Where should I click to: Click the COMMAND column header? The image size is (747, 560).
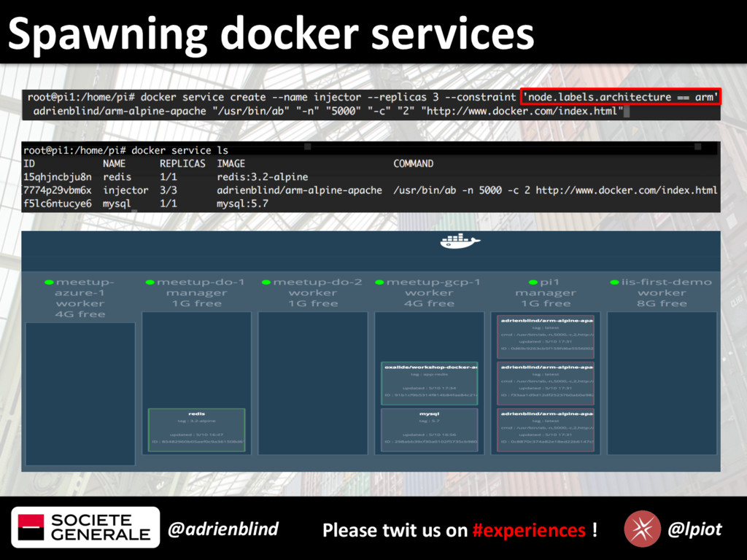coord(414,163)
